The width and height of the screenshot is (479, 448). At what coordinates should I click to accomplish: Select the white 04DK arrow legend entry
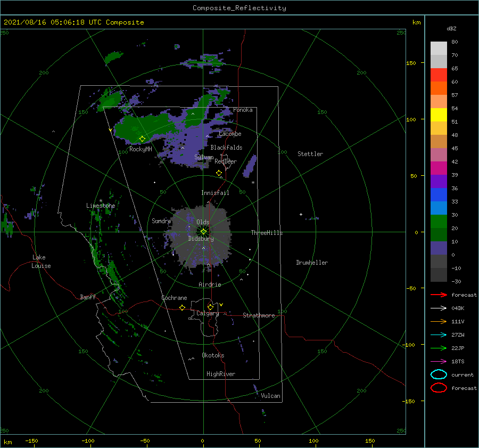click(x=439, y=308)
